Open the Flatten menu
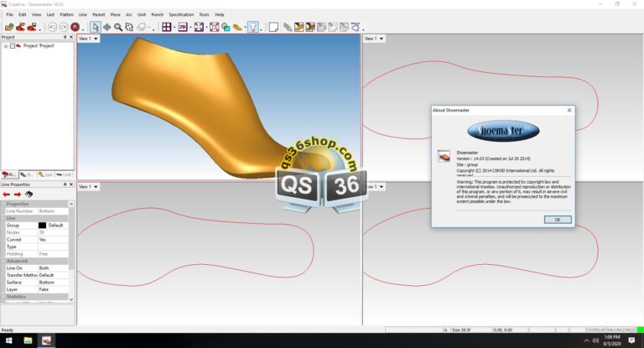Viewport: 644px width, 348px height. (66, 14)
